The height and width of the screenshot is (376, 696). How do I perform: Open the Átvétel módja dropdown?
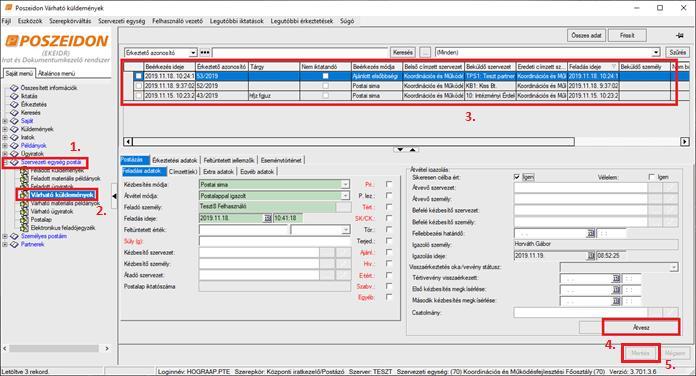tap(345, 196)
